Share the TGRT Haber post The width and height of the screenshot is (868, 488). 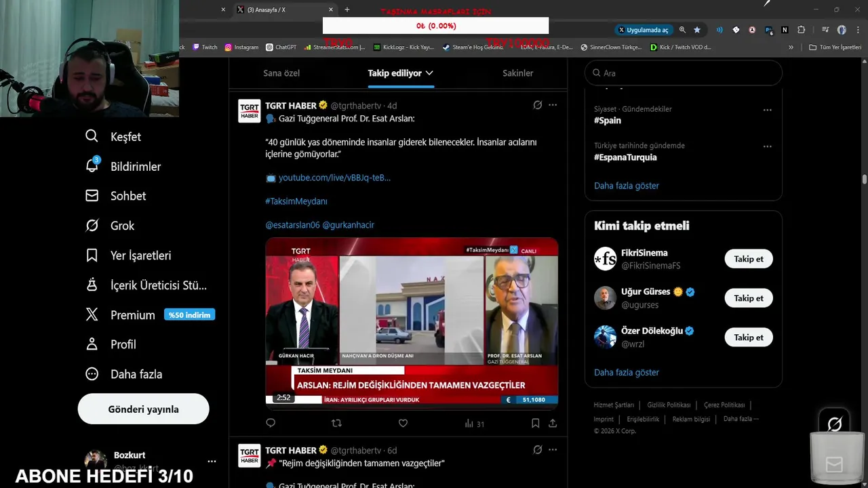553,423
